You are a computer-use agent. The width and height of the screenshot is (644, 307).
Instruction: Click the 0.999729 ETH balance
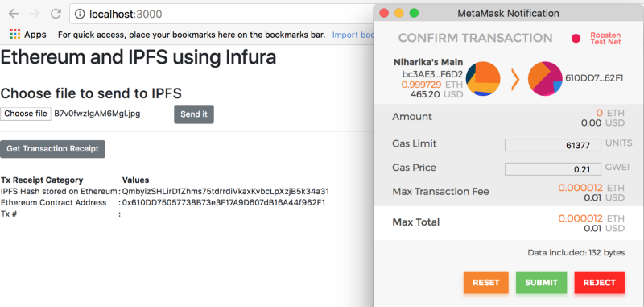(x=432, y=85)
